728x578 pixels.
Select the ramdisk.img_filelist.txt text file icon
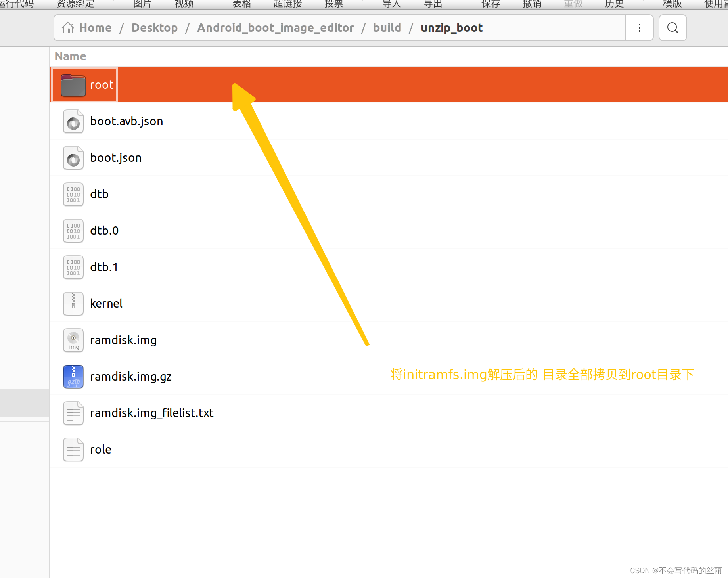pyautogui.click(x=73, y=413)
